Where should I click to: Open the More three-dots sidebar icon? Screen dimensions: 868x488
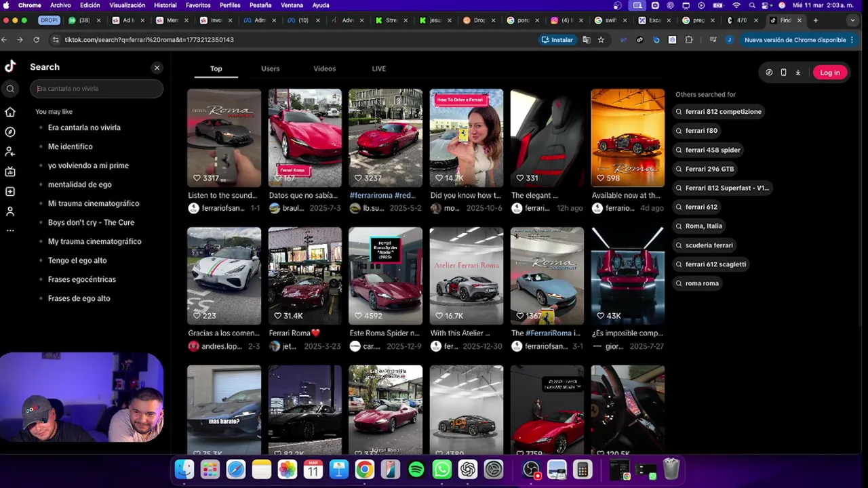10,230
